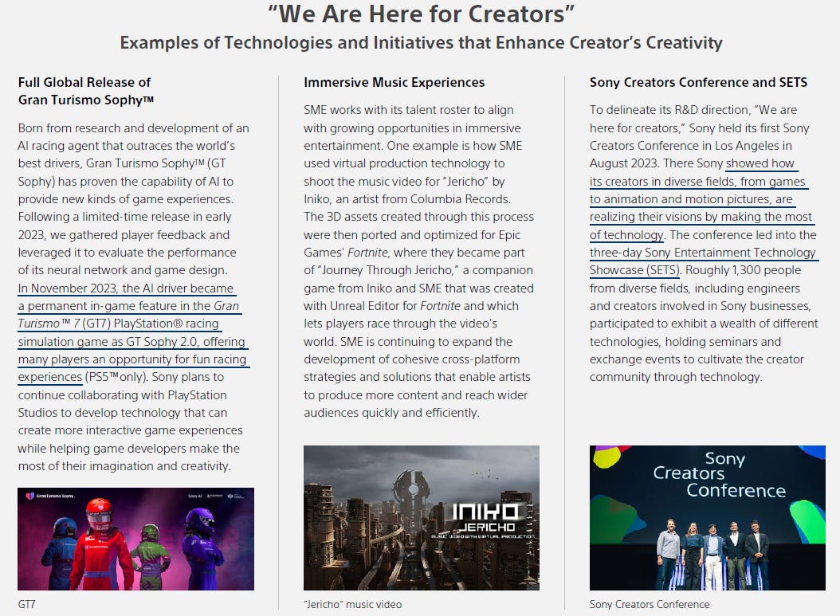Click underlined line "a permanent in-game feature in the Gran"
840x616 pixels.
tap(128, 306)
